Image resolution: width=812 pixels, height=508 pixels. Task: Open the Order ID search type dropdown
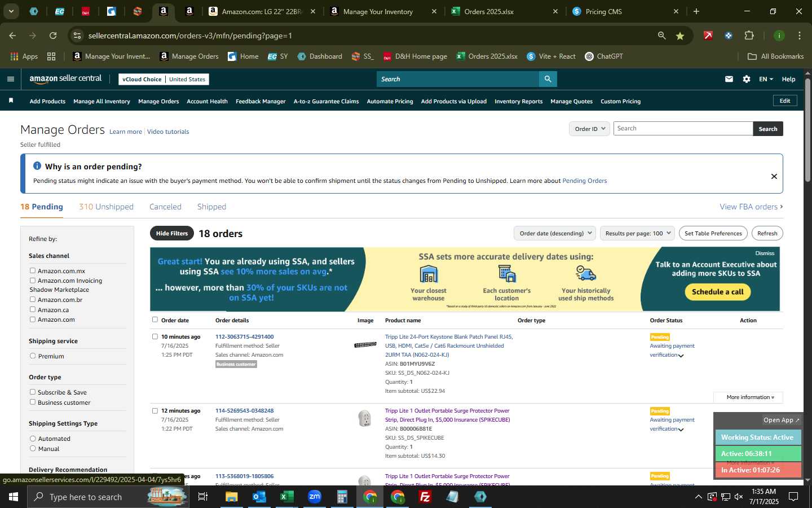coord(589,129)
